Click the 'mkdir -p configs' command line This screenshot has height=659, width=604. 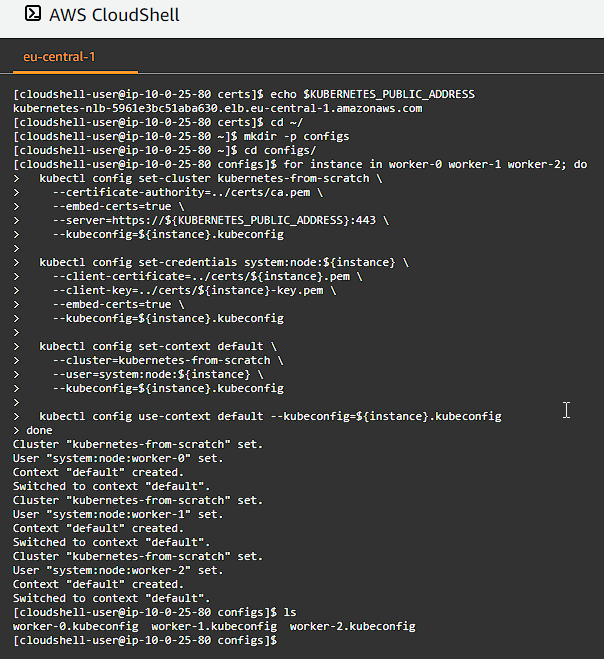(x=181, y=136)
